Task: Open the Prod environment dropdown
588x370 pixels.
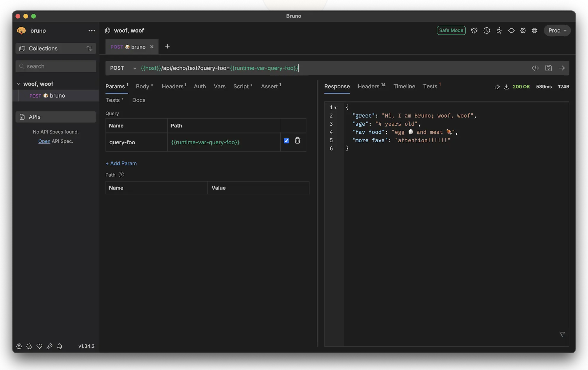Action: point(557,31)
